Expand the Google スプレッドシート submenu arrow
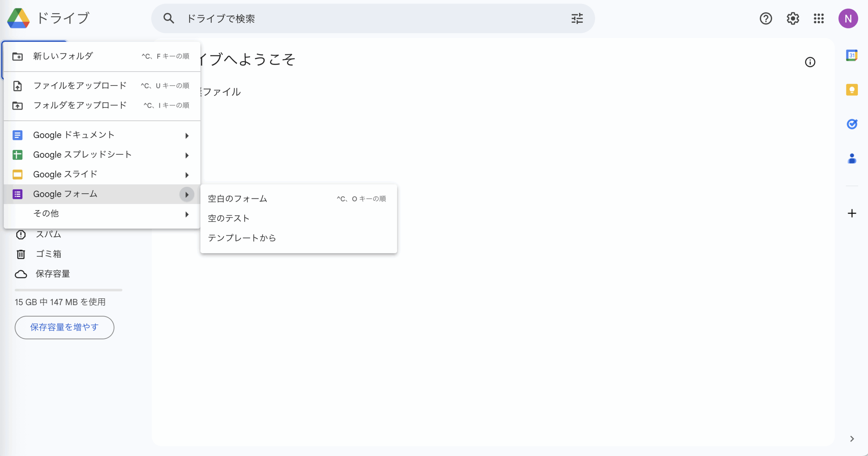This screenshot has width=868, height=456. (x=187, y=155)
